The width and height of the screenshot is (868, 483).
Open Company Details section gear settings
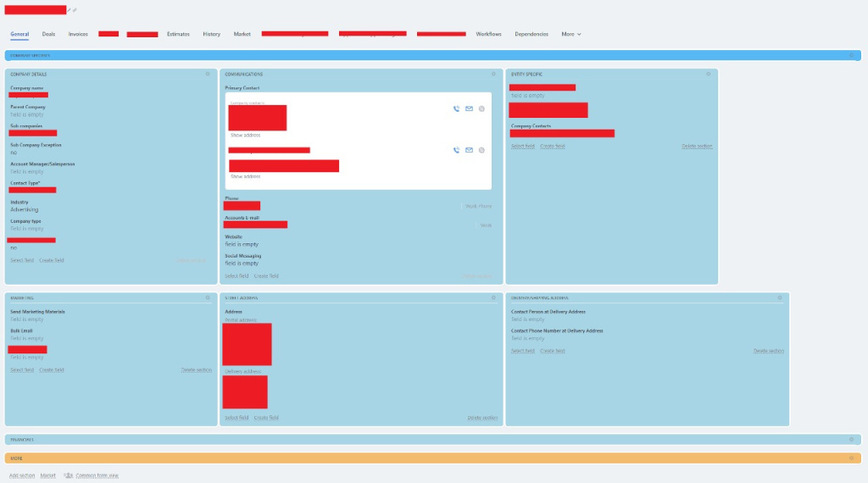point(207,74)
